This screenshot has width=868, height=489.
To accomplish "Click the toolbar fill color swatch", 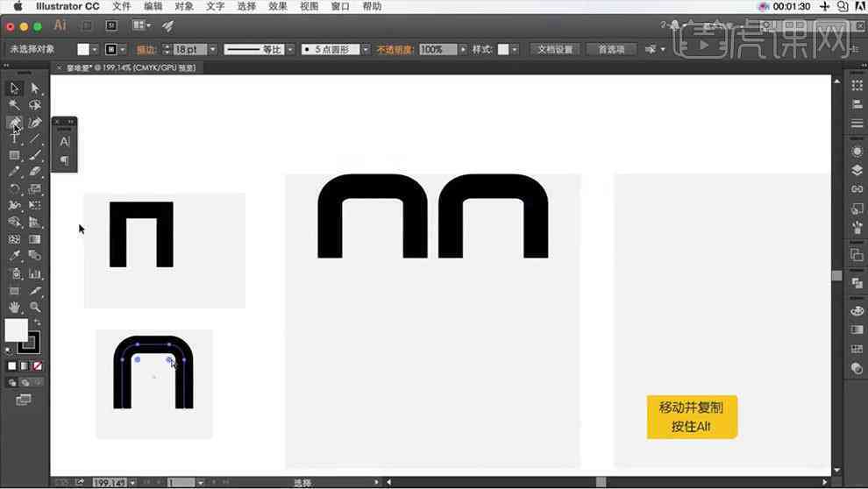I will pos(16,330).
